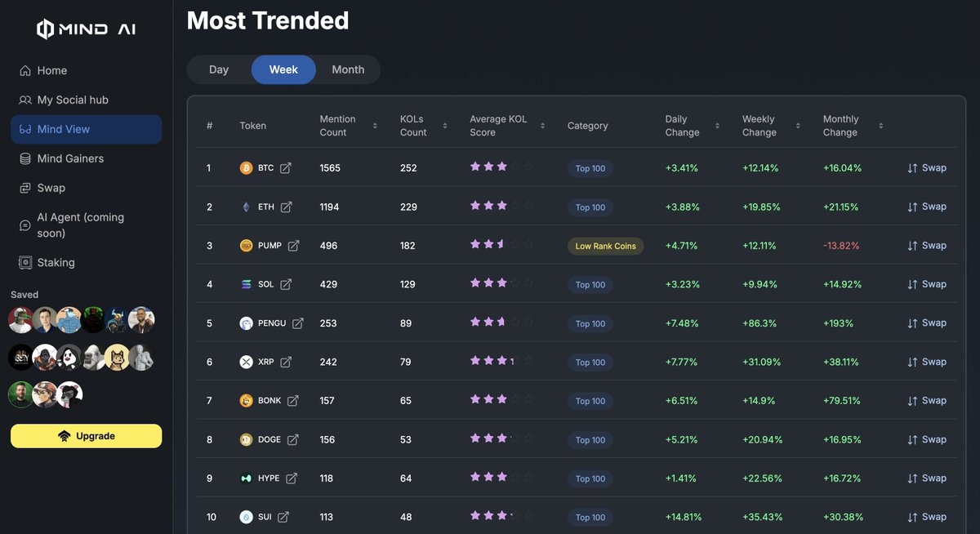Open PUMP external link icon

click(293, 246)
